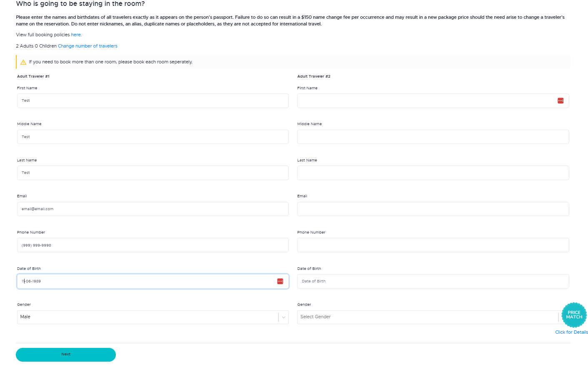
Task: Click Traveler #1 Email field with email@email.com
Action: tap(153, 209)
